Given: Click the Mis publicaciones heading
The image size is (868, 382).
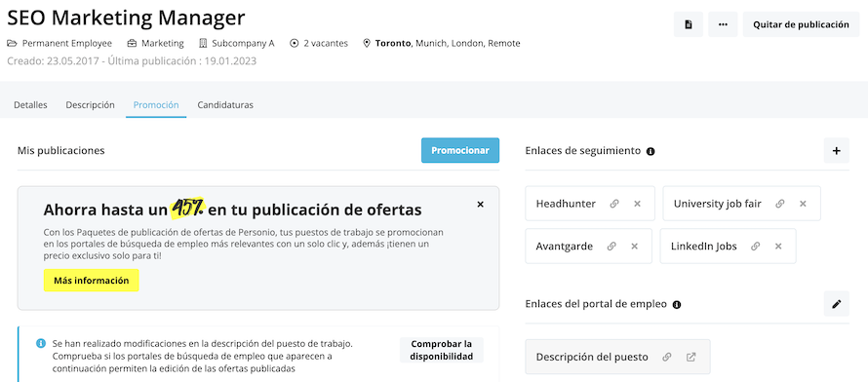Looking at the screenshot, I should (60, 150).
